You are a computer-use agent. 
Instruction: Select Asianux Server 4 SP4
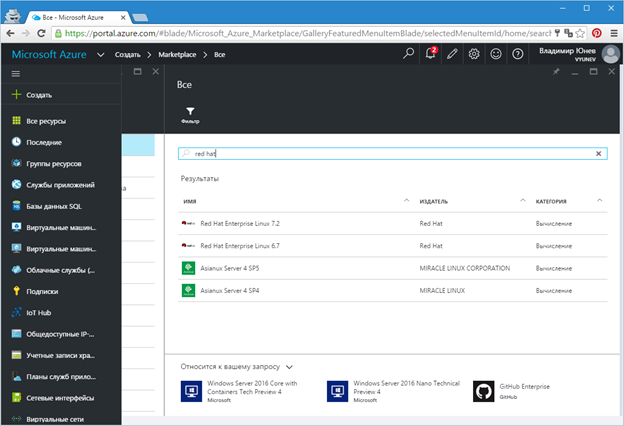tap(392, 290)
